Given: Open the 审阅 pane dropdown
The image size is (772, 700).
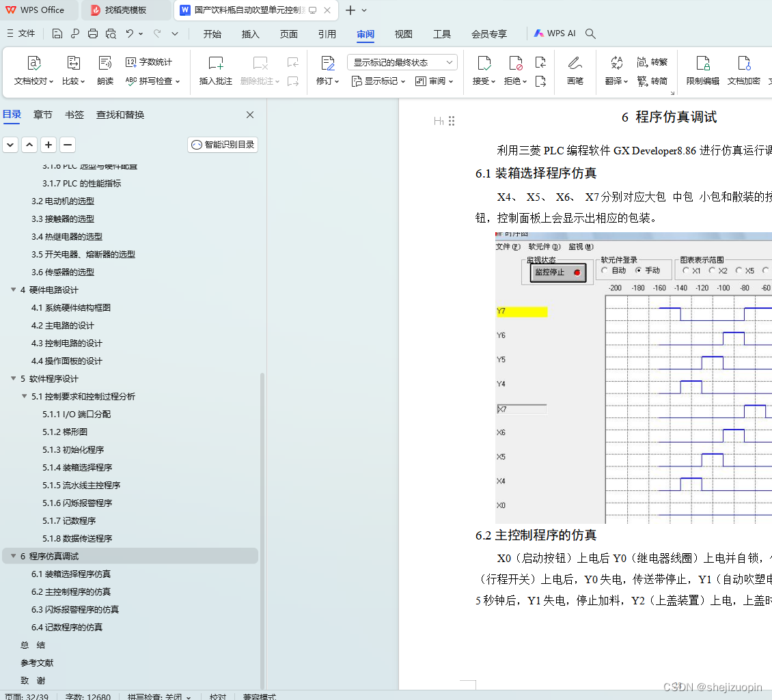Looking at the screenshot, I should click(435, 81).
